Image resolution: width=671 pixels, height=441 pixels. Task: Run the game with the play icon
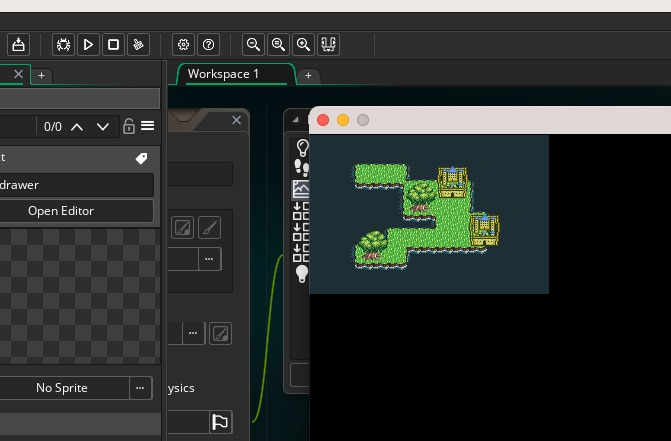click(x=88, y=44)
